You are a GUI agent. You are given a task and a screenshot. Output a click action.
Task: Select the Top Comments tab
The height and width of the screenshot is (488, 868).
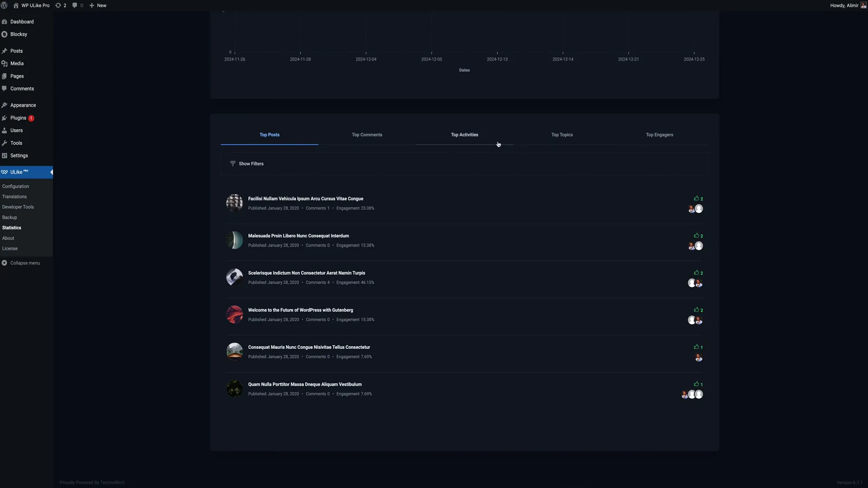click(367, 135)
